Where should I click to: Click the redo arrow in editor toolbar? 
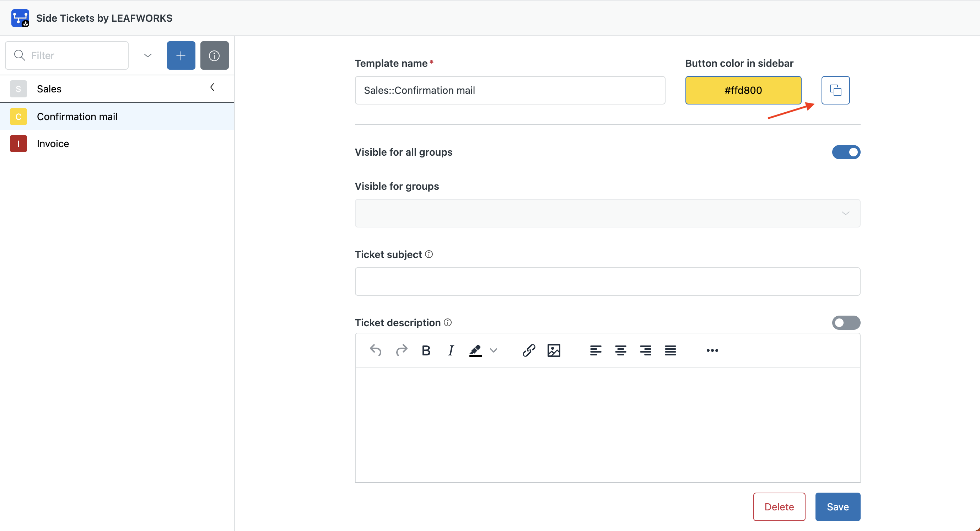pyautogui.click(x=401, y=350)
